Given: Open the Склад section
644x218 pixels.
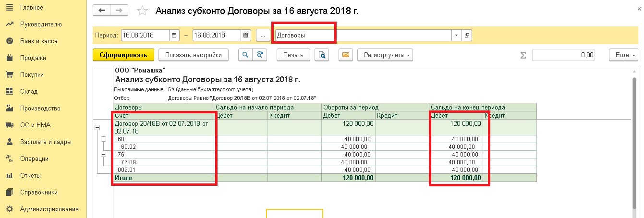Looking at the screenshot, I should (x=29, y=91).
